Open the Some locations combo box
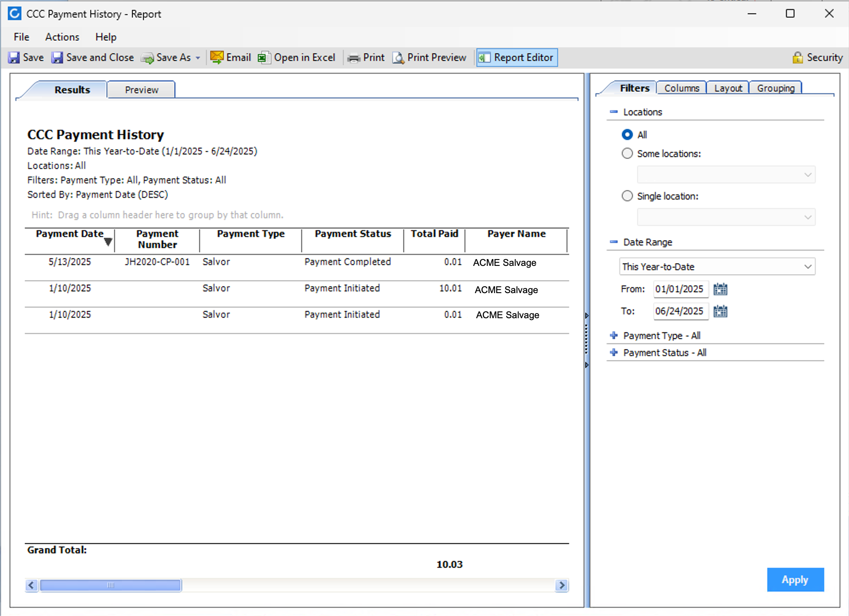The width and height of the screenshot is (849, 616). (726, 175)
